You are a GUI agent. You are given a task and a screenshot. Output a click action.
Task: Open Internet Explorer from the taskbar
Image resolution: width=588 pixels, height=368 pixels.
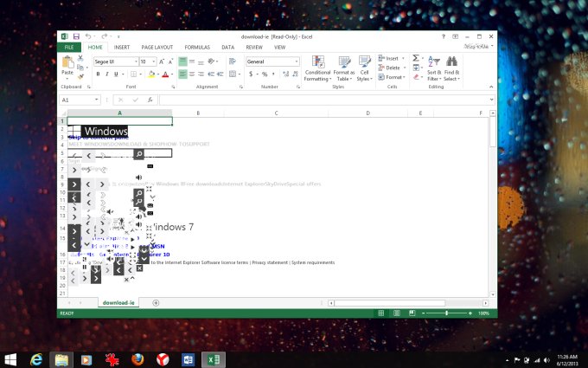coord(36,359)
